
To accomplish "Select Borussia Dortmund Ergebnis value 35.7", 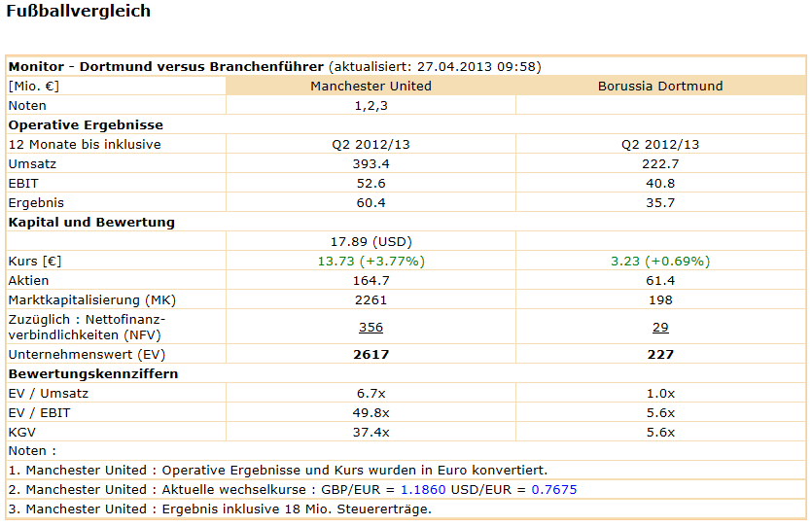I will (660, 203).
